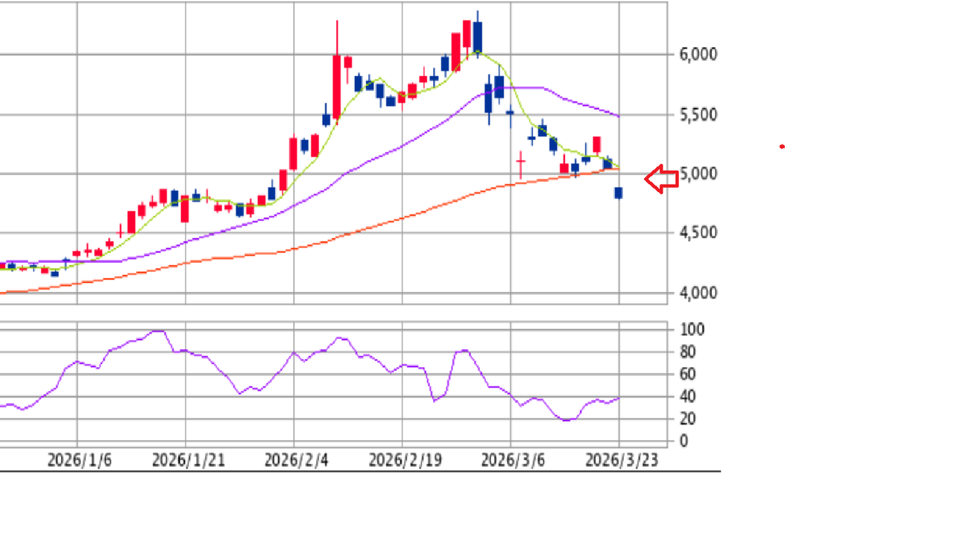
Task: Click the 2026/1/6 date label
Action: coord(80,461)
